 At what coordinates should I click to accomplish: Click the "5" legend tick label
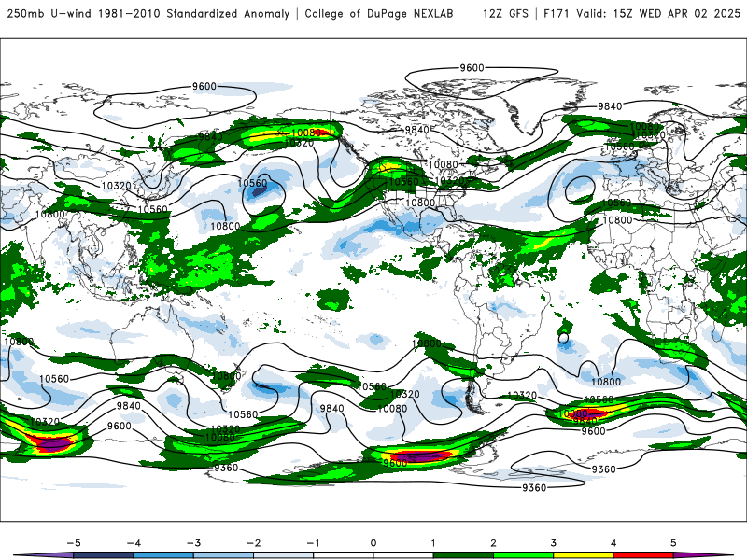[x=673, y=543]
